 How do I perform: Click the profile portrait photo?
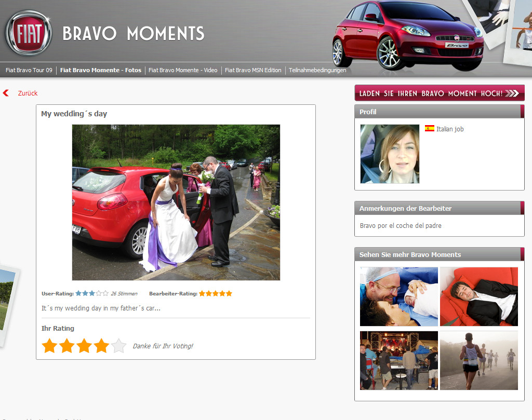pyautogui.click(x=390, y=154)
